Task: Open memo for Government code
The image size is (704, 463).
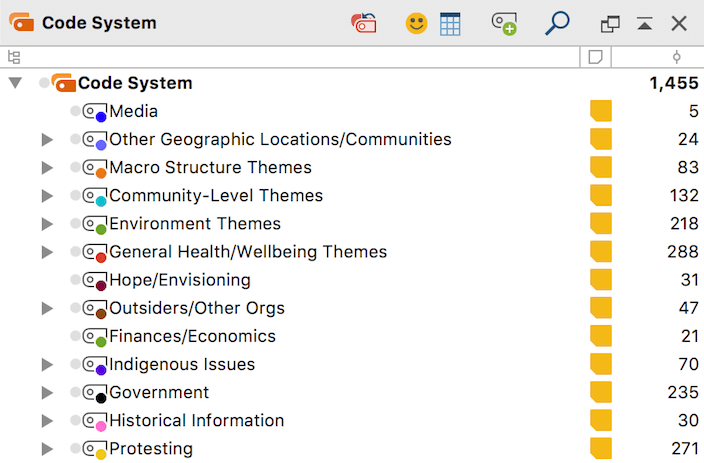Action: click(x=601, y=392)
